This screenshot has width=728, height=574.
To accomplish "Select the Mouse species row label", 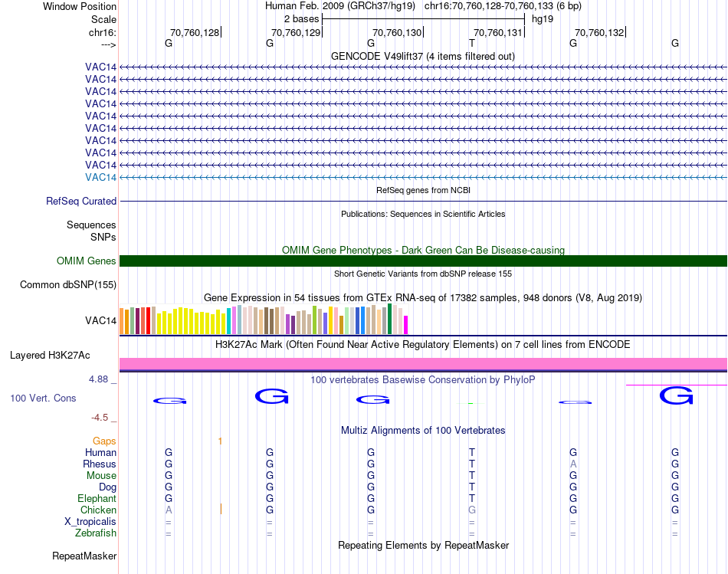I will tap(101, 476).
